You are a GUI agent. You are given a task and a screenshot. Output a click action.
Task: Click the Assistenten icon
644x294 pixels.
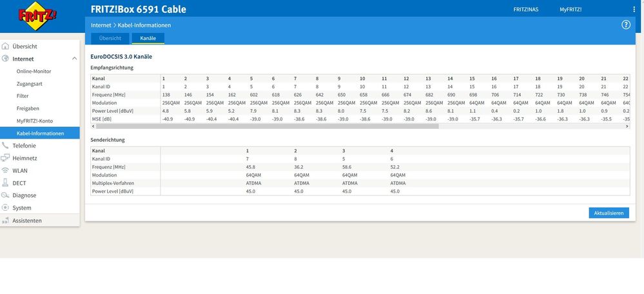[5, 220]
